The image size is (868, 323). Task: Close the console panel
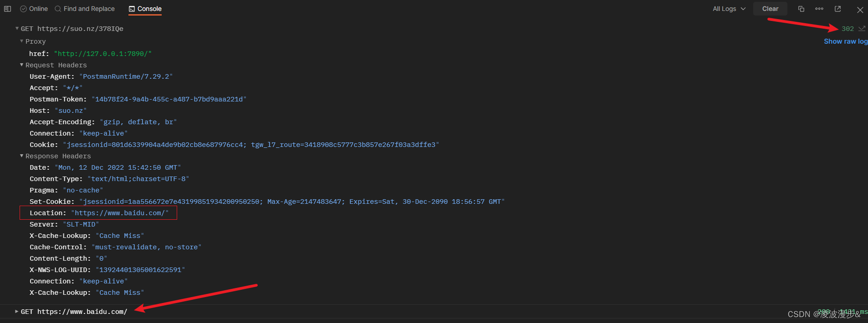[x=860, y=10]
